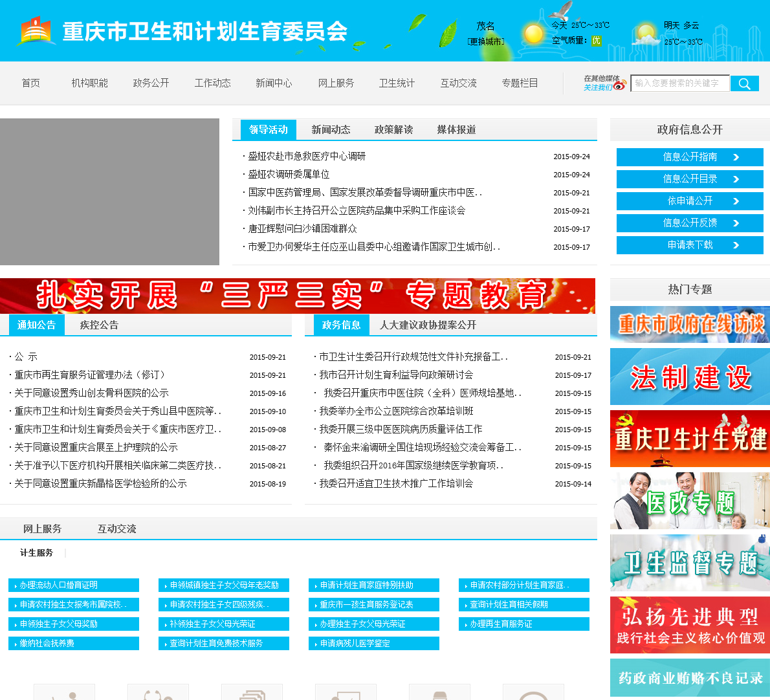Click the 信息公开目录 button
Screen dimensions: 770x700
click(690, 179)
